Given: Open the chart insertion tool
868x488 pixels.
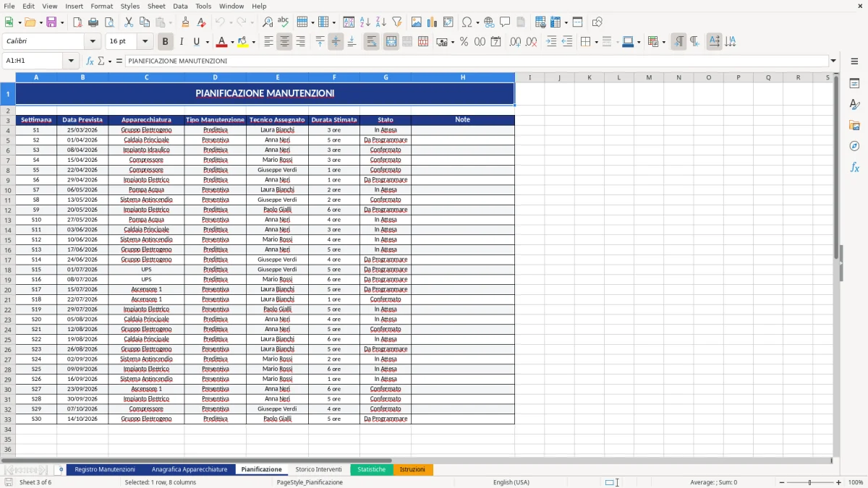Looking at the screenshot, I should (432, 22).
